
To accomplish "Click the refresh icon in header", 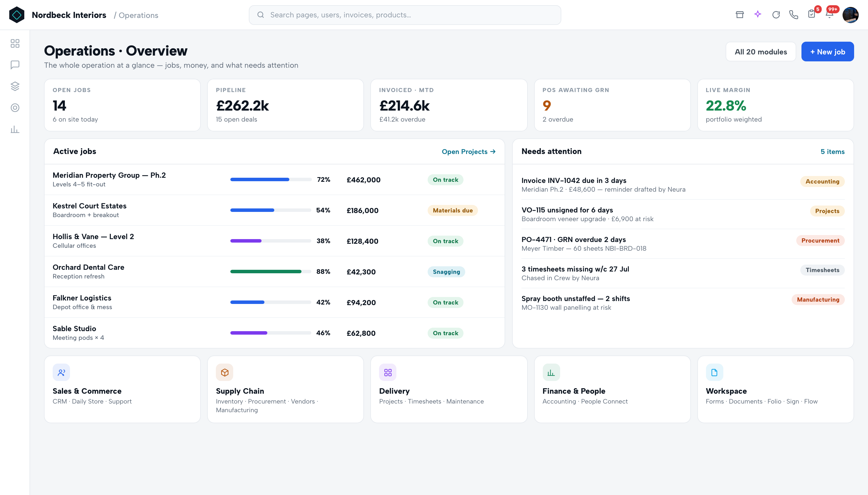I will click(776, 15).
